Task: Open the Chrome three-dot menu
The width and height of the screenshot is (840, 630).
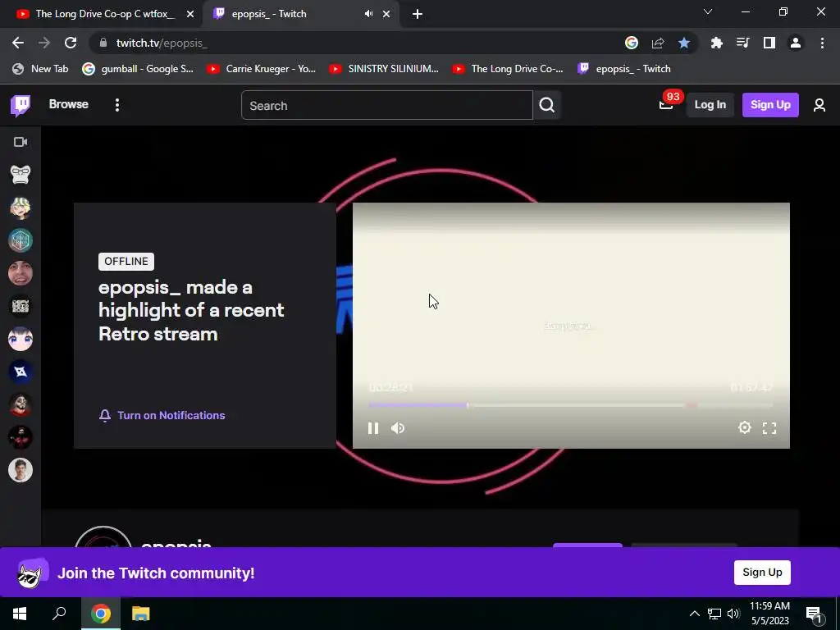Action: (822, 43)
